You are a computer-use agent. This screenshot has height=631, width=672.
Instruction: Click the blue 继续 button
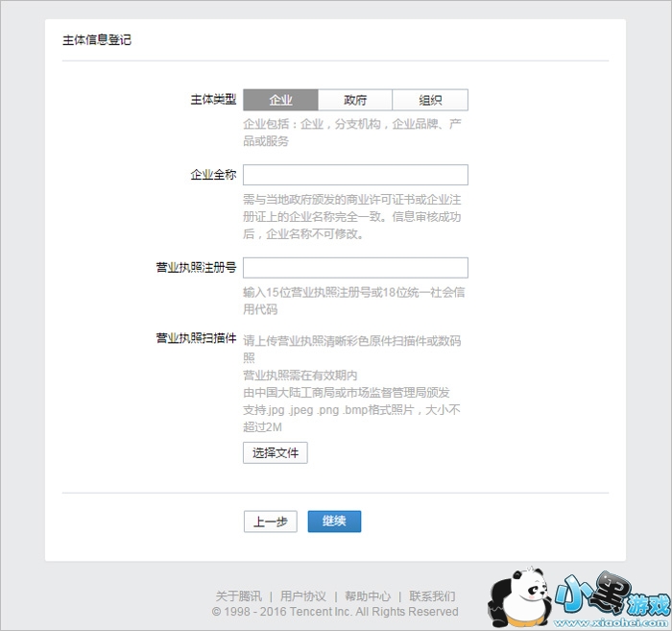[334, 522]
